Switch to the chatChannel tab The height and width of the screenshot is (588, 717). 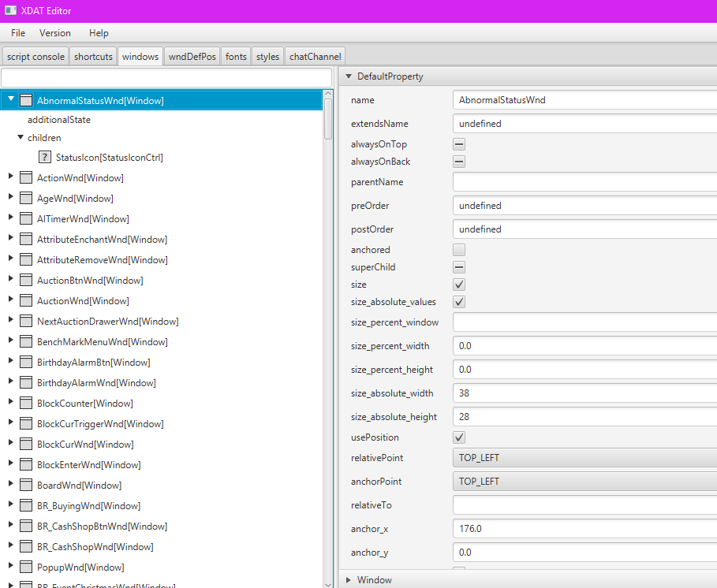pos(315,56)
